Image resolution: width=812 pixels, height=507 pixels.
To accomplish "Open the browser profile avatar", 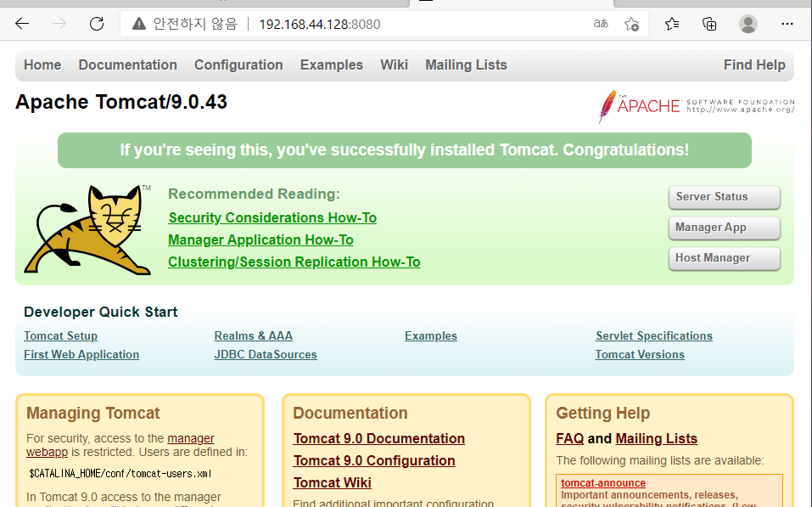I will coord(748,24).
